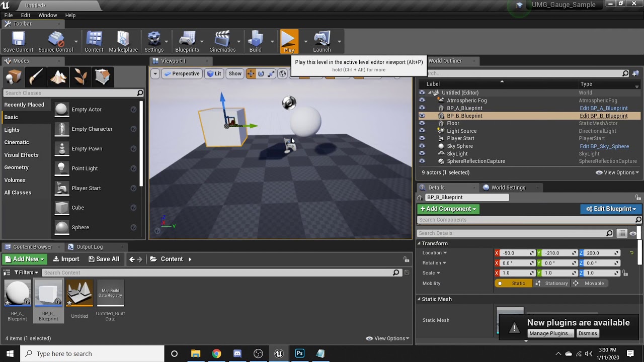Select the Landscape mode icon
The image size is (644, 362).
(x=58, y=77)
